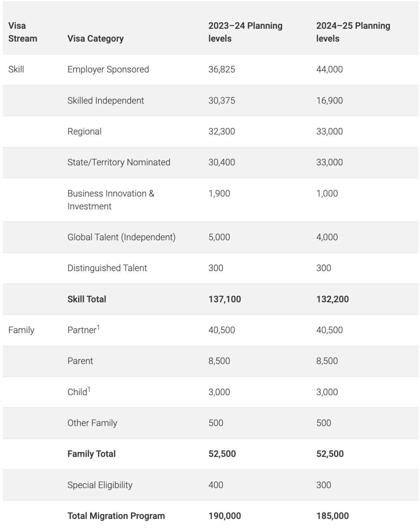Select the 185,000 total value
The height and width of the screenshot is (529, 420).
(332, 516)
